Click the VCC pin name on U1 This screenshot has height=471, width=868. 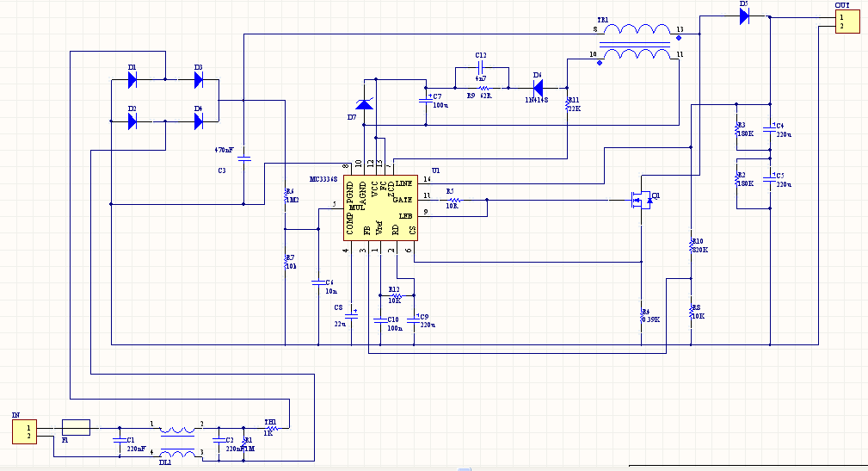pos(375,189)
